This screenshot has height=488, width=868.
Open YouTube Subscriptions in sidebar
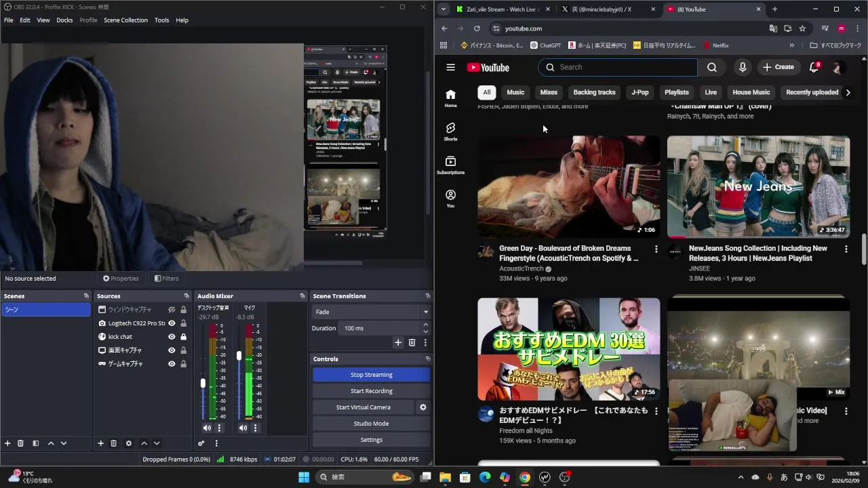point(450,165)
